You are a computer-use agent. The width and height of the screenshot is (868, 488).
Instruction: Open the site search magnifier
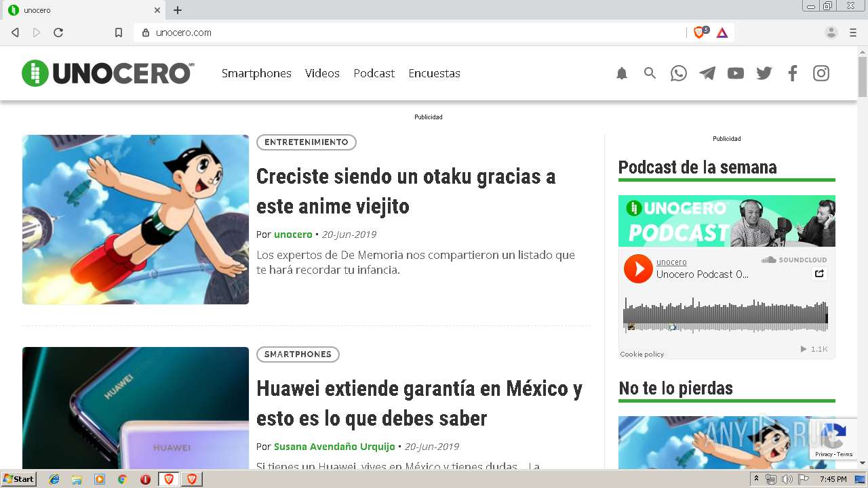(650, 73)
